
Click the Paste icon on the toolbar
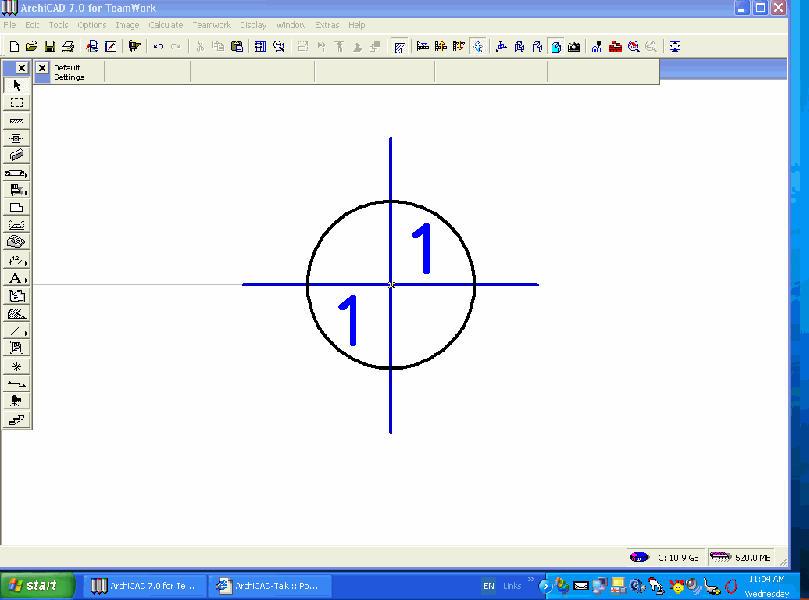tap(236, 46)
